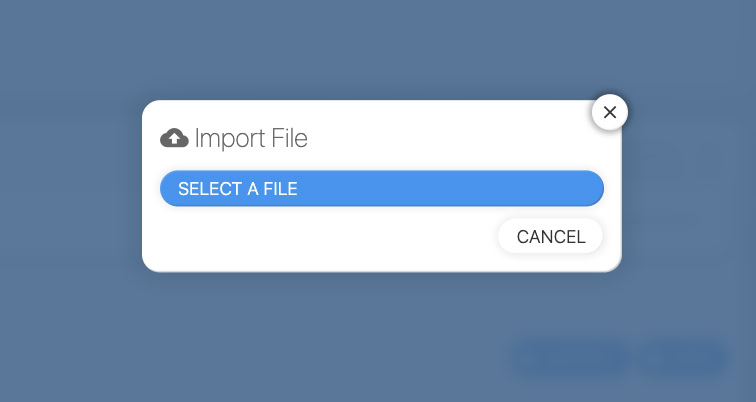Click the SELECT A FILE label text
Image resolution: width=756 pixels, height=402 pixels.
[x=238, y=188]
